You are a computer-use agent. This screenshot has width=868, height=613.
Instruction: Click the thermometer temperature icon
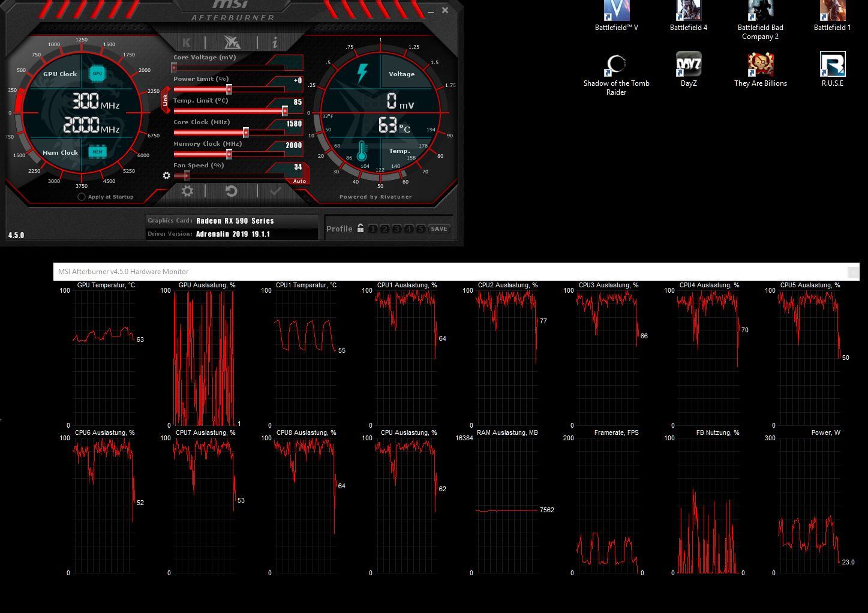click(362, 151)
